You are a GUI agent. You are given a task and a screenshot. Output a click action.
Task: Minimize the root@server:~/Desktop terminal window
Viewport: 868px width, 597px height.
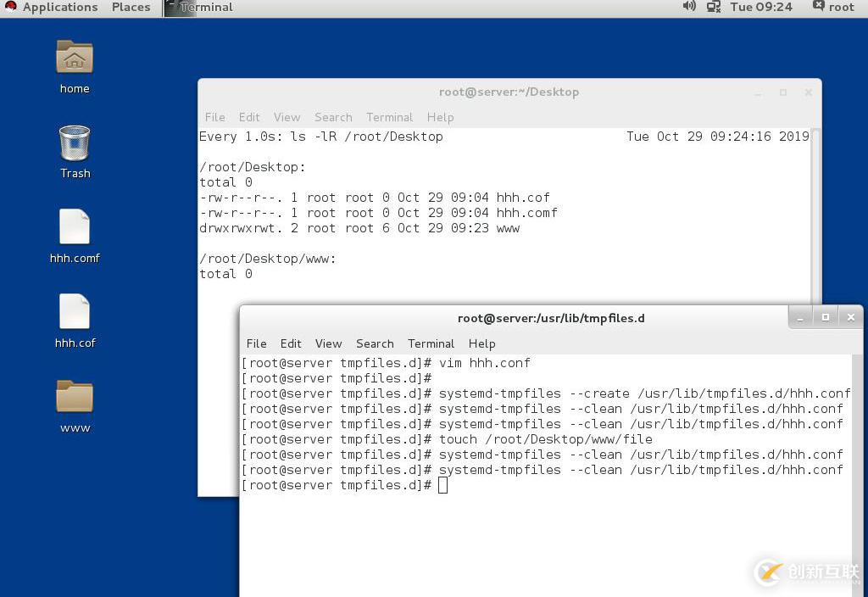pyautogui.click(x=758, y=92)
